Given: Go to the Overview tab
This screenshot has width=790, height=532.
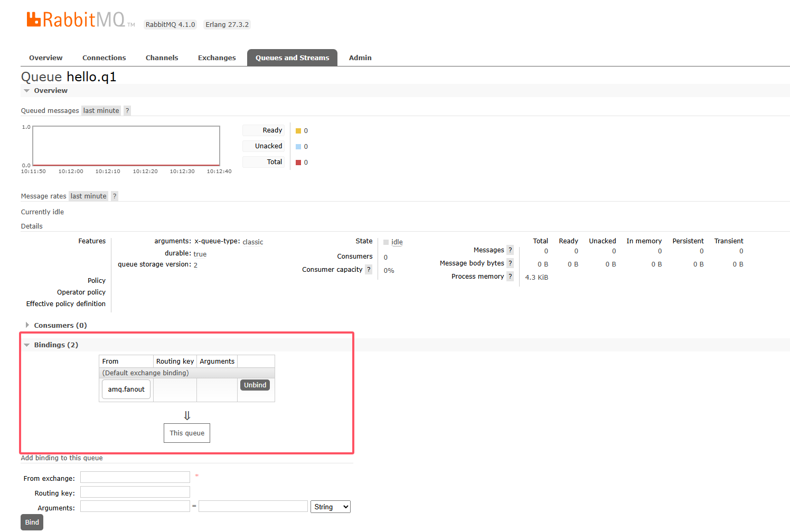Looking at the screenshot, I should coord(46,58).
